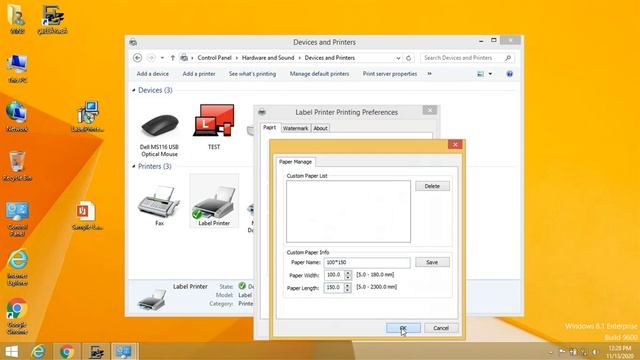Viewport: 640px width, 360px height.
Task: Click the Delete button in paper list
Action: click(432, 186)
